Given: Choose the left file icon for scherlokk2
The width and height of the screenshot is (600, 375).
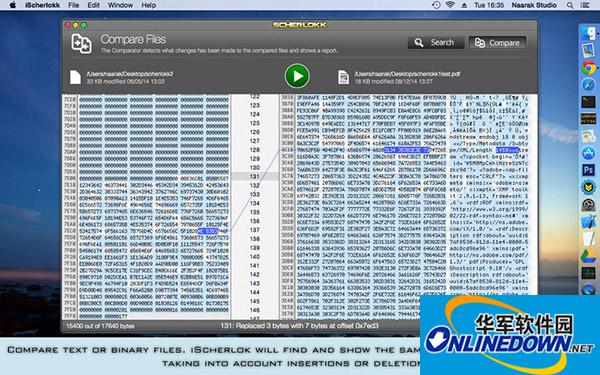Looking at the screenshot, I should tap(75, 77).
